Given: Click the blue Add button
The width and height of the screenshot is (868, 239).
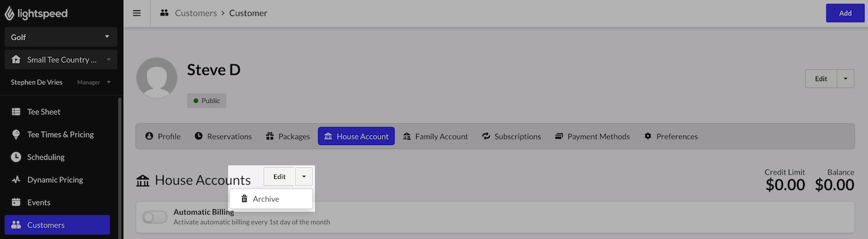Looking at the screenshot, I should (845, 13).
